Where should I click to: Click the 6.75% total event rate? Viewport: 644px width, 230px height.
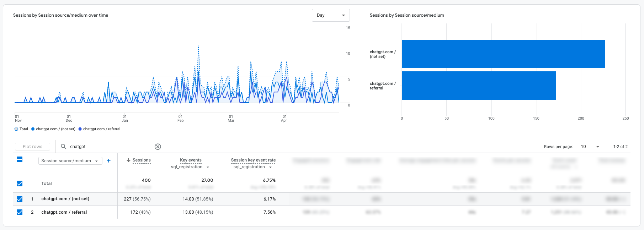click(269, 180)
